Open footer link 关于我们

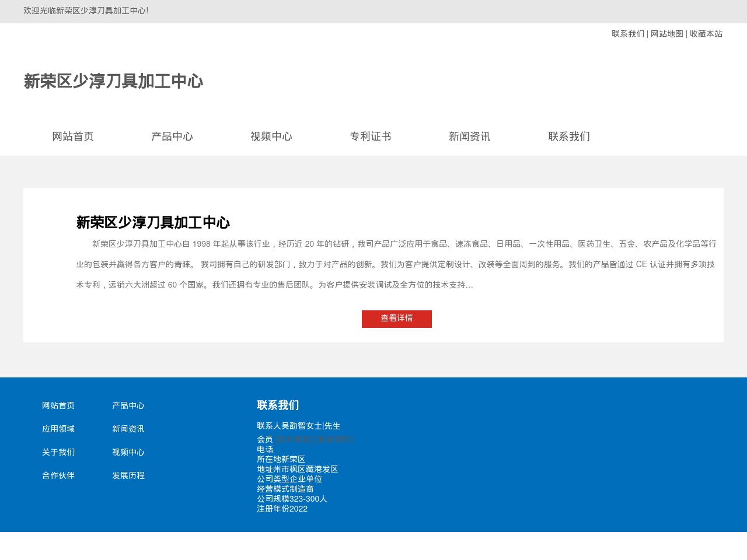tap(58, 452)
